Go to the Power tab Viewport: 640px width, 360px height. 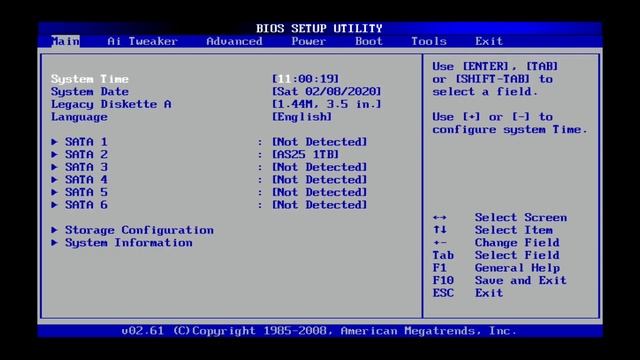click(x=309, y=41)
